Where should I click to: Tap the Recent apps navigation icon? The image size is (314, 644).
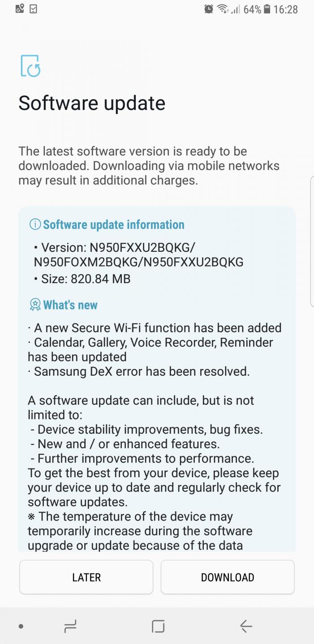point(70,626)
